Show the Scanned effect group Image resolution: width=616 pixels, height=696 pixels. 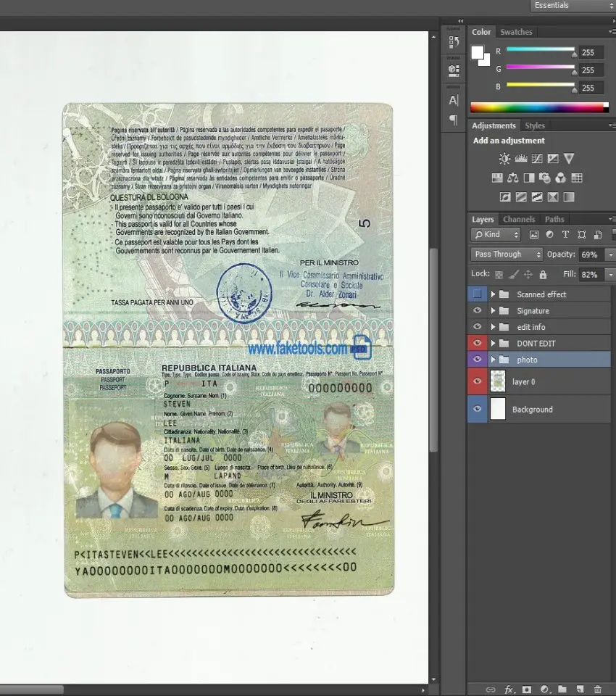click(477, 294)
